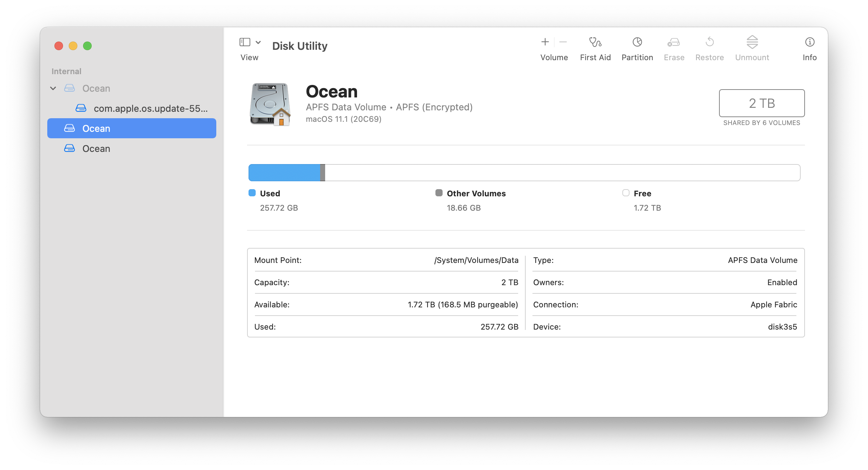Viewport: 868px width, 470px height.
Task: Collapse the Ocean container disclosure arrow
Action: 53,88
